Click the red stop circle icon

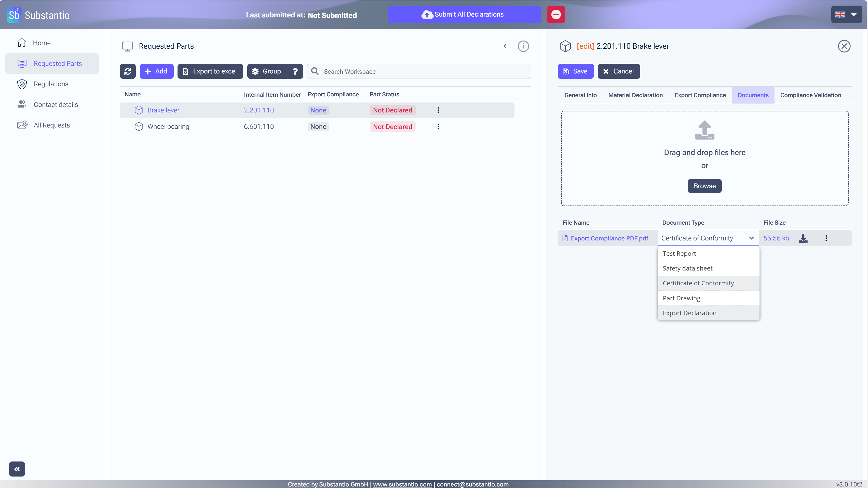(x=556, y=15)
